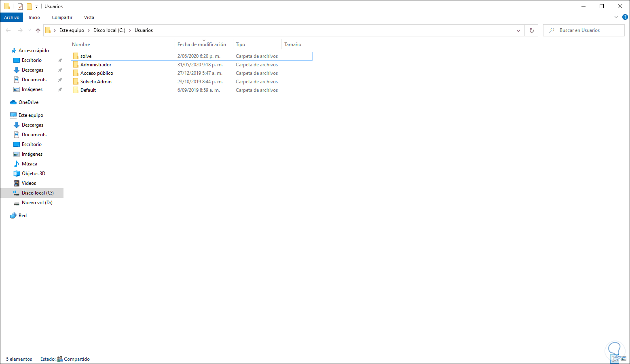This screenshot has width=630, height=364.
Task: Select the Disco local (C:) drive icon in navigation pane
Action: [17, 193]
